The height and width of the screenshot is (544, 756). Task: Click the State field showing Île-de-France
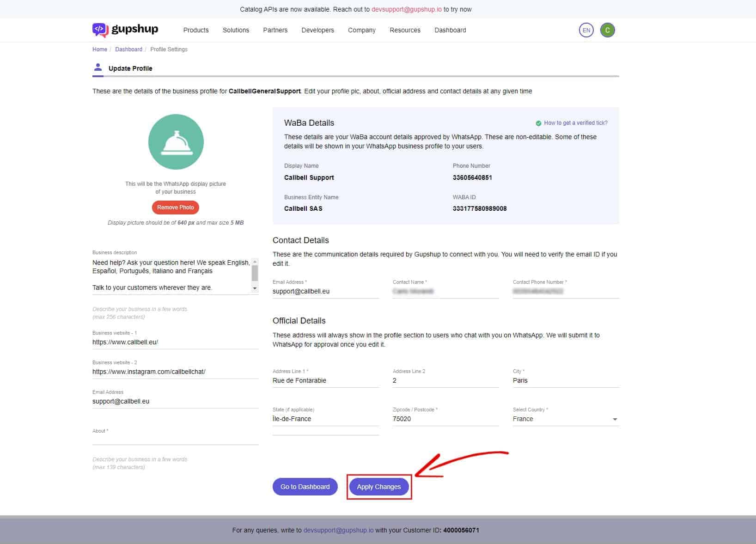pyautogui.click(x=326, y=419)
